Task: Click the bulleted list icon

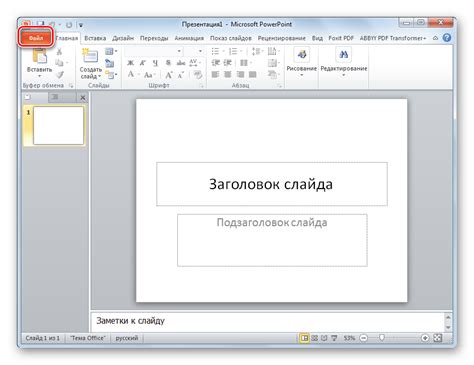Action: (x=215, y=51)
